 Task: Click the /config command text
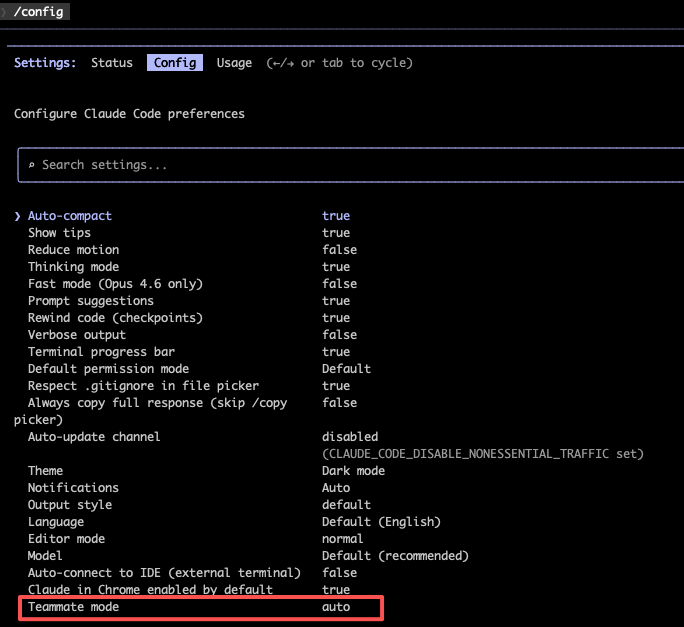tap(38, 12)
